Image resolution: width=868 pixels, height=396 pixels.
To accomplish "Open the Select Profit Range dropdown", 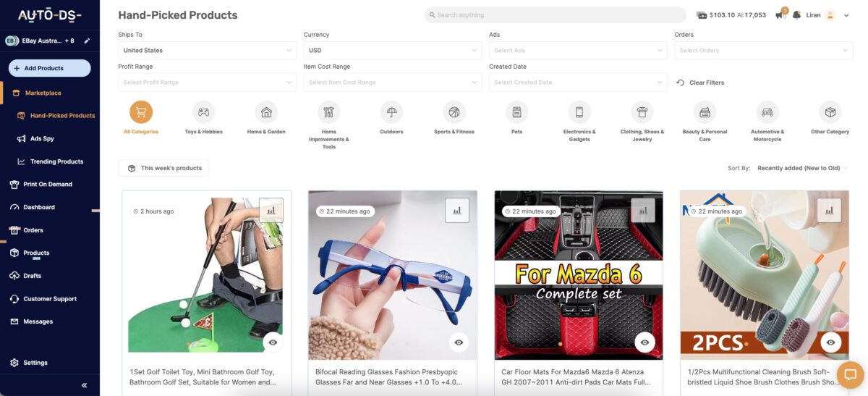I will (x=207, y=83).
